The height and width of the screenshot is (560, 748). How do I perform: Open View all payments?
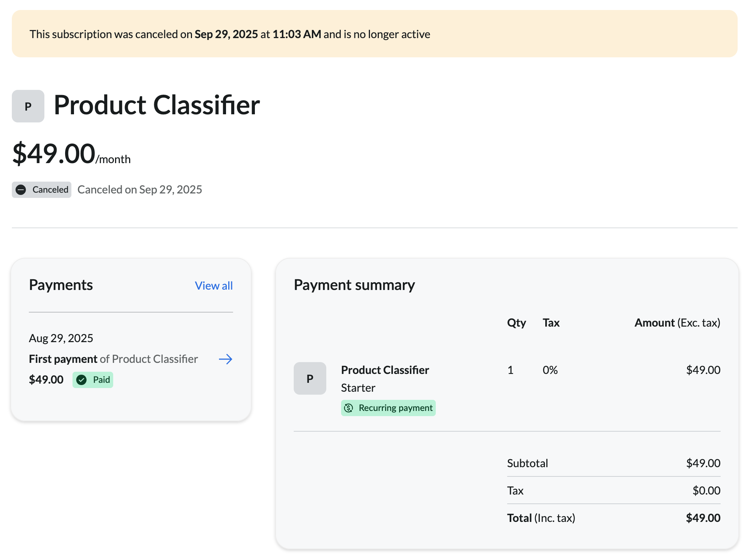pos(213,286)
